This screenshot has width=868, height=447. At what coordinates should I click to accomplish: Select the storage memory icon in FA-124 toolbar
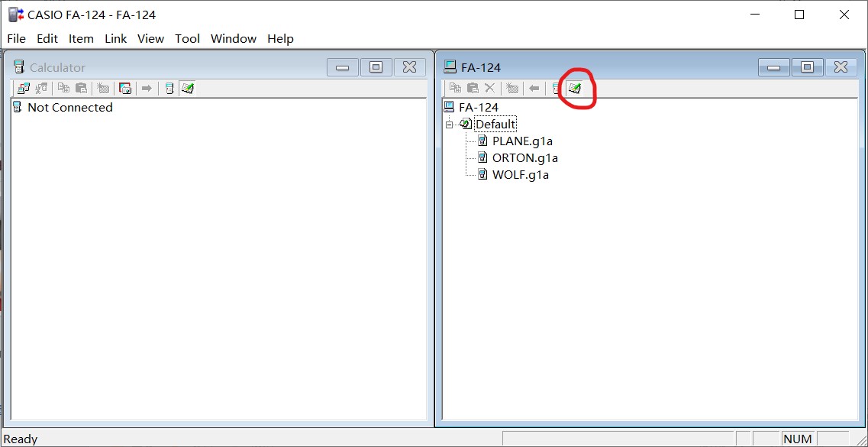coord(575,88)
